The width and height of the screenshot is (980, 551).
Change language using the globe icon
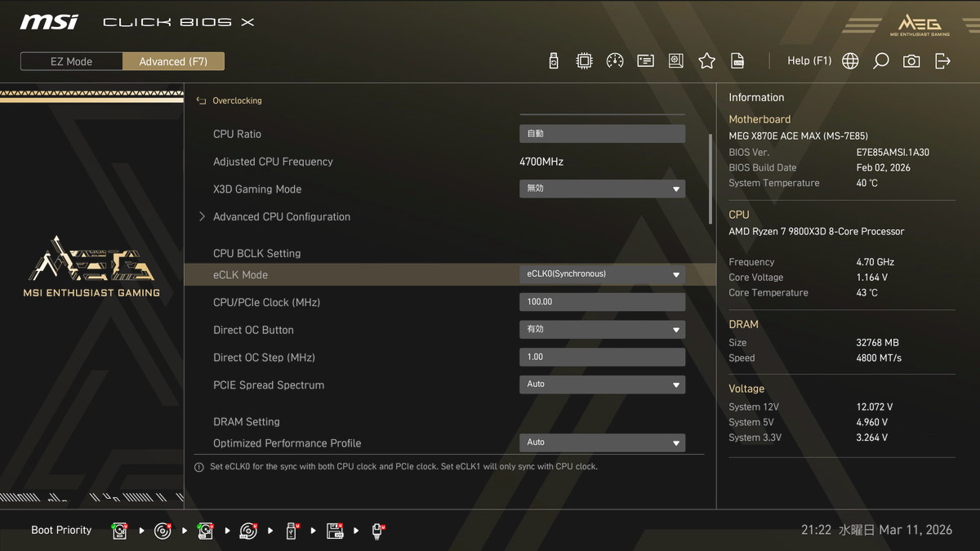850,61
